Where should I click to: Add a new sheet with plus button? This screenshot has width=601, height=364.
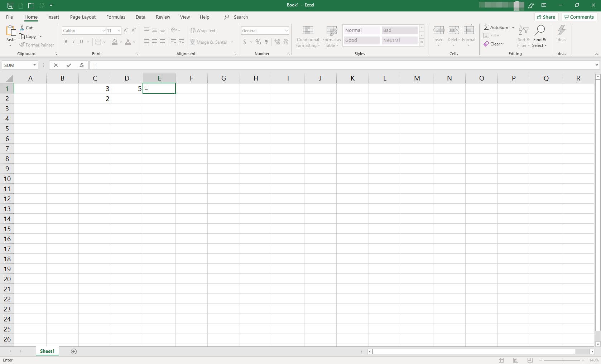pyautogui.click(x=74, y=351)
